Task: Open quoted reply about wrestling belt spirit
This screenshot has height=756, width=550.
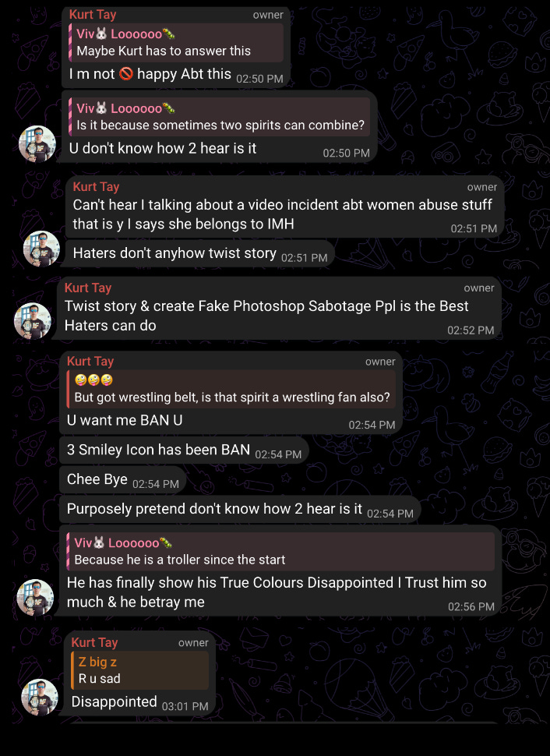Action: [x=231, y=389]
